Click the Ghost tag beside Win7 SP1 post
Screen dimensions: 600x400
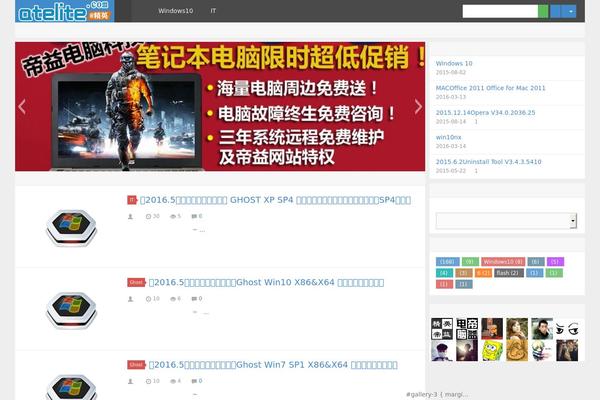(x=136, y=365)
